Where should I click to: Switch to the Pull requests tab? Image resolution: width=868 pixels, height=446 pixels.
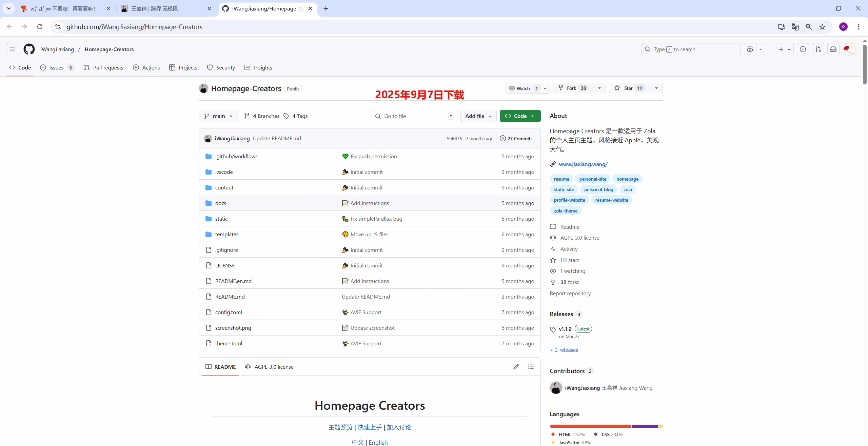click(104, 67)
